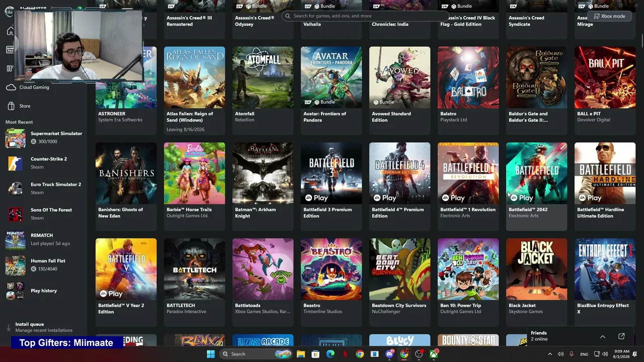The image size is (644, 362).
Task: Open the Beastro game tile
Action: coord(331,283)
